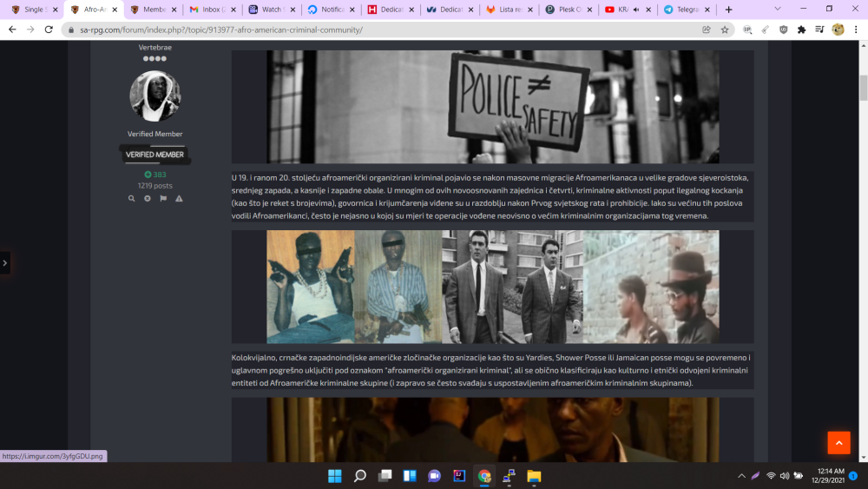Click the warning triangle icon under poster's profile
Image resolution: width=868 pixels, height=489 pixels.
pyautogui.click(x=179, y=199)
